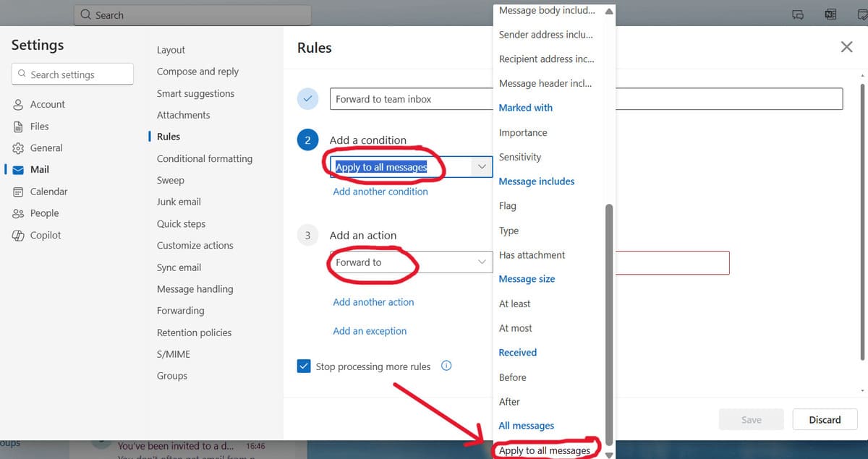The image size is (868, 459).
Task: Open the chat conversation icon top right
Action: [x=799, y=14]
